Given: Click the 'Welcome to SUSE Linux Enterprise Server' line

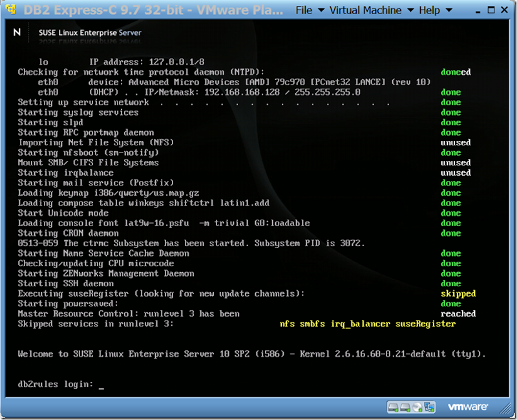Looking at the screenshot, I should (251, 354).
